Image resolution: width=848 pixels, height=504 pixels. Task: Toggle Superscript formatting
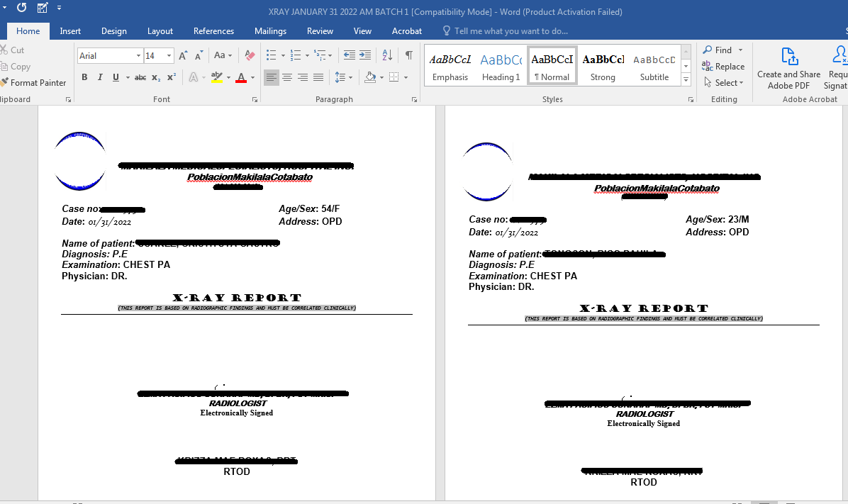click(172, 77)
